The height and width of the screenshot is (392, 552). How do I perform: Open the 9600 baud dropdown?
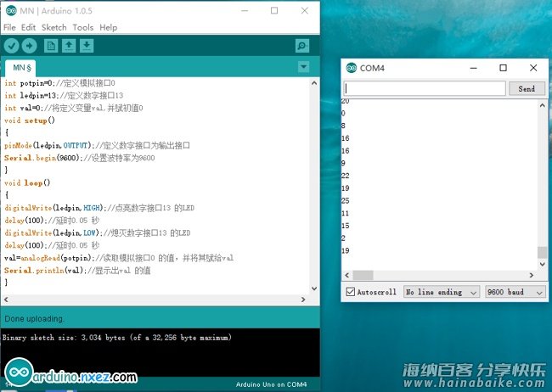[x=515, y=292]
